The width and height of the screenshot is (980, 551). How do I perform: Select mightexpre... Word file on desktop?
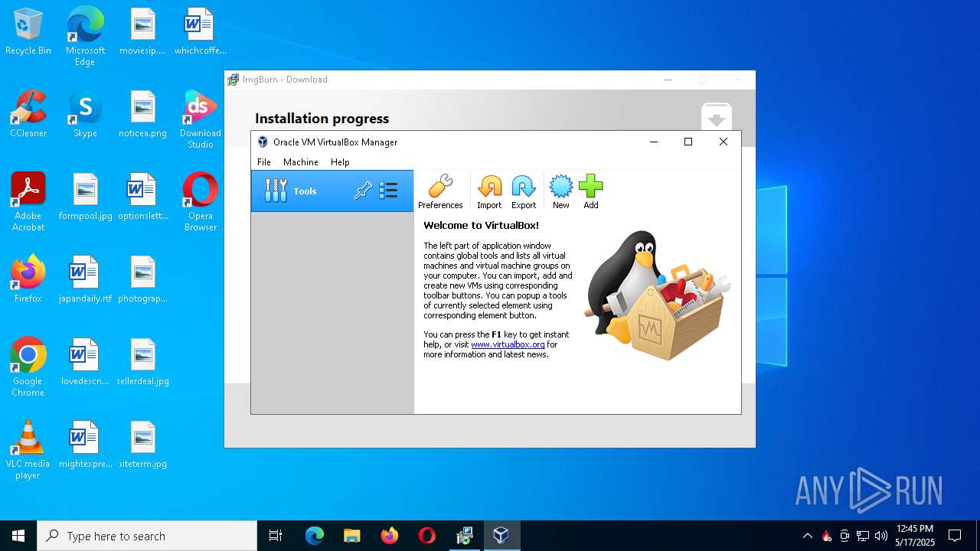(x=85, y=445)
